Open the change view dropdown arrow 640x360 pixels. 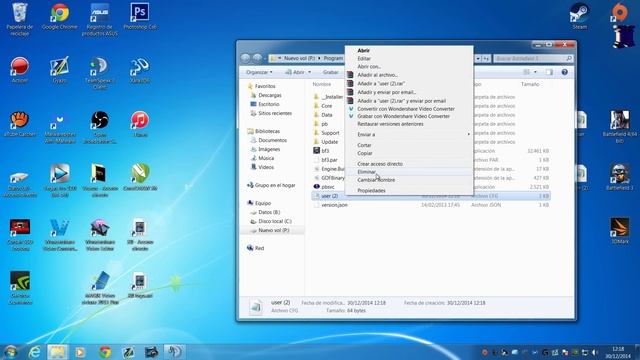point(535,72)
